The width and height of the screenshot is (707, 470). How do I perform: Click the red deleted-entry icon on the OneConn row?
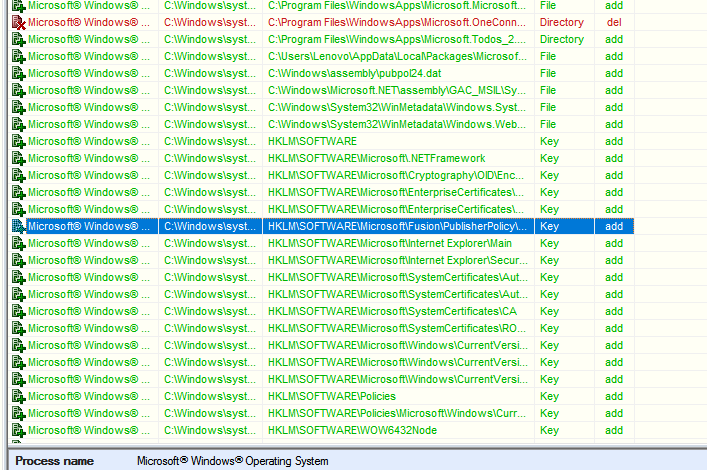[x=18, y=23]
